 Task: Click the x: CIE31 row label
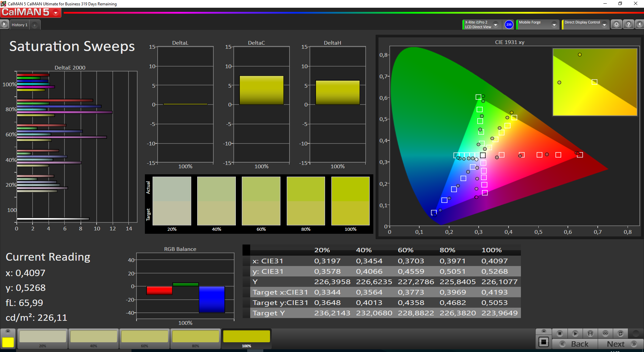point(268,261)
